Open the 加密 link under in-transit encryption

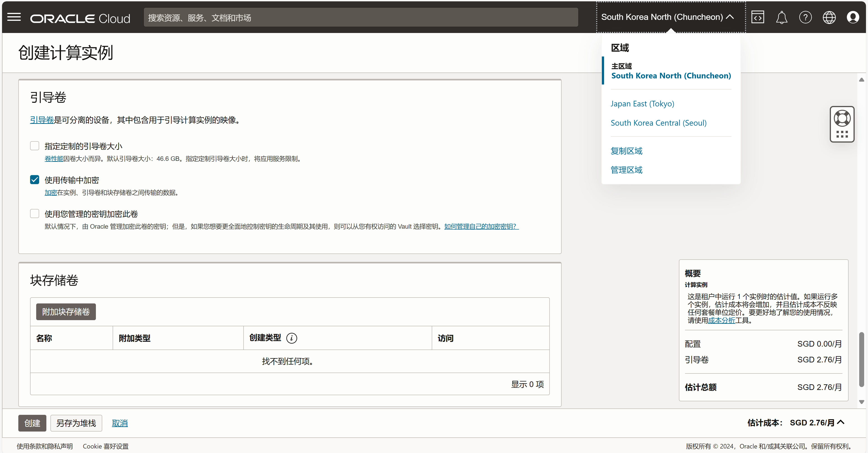pyautogui.click(x=50, y=192)
